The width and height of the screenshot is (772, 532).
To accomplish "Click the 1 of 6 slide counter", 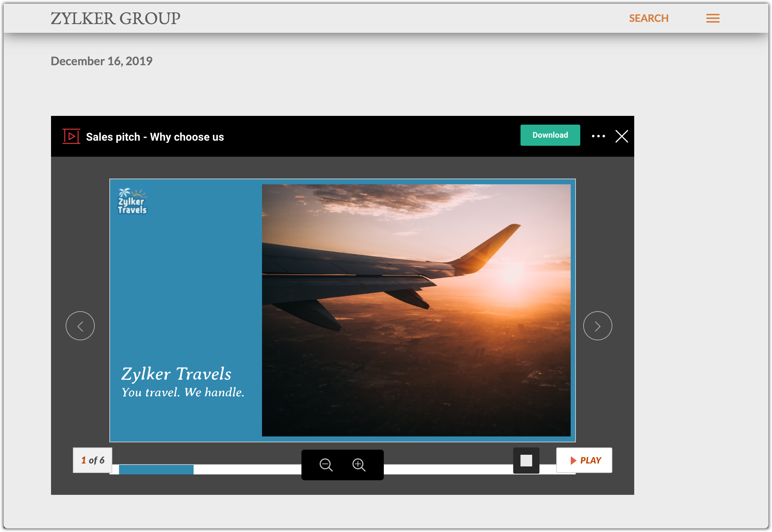I will pos(93,460).
